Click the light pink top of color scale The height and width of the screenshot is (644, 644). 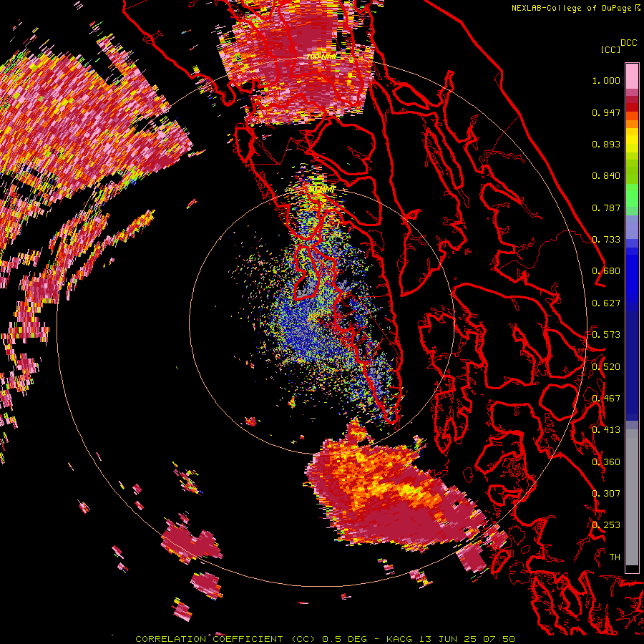coord(632,76)
